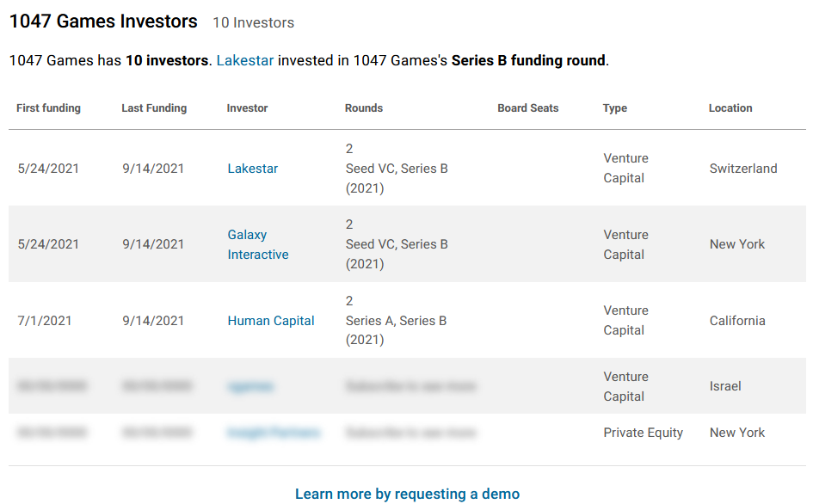Click the Rounds column header
The image size is (813, 504).
coord(363,108)
